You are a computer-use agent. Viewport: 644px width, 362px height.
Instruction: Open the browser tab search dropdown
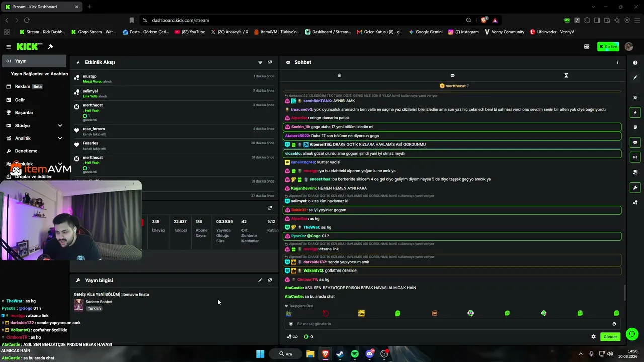pos(594,7)
